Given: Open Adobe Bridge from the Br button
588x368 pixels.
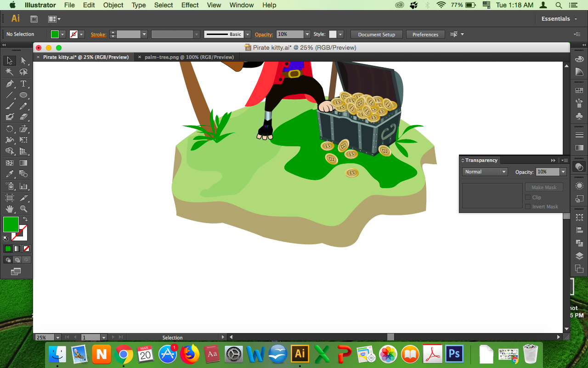Looking at the screenshot, I should pyautogui.click(x=34, y=19).
